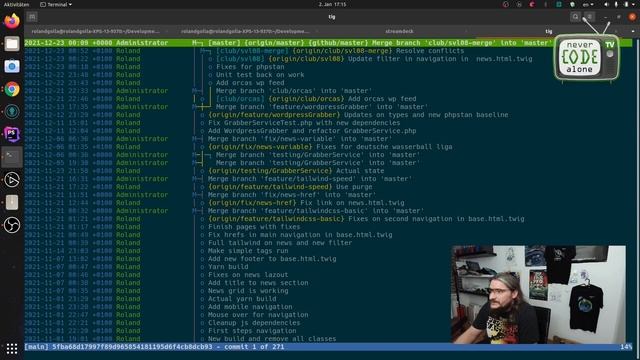Viewport: 640px width, 360px height.
Task: Open OBS Studio from the dock
Action: tap(12, 225)
